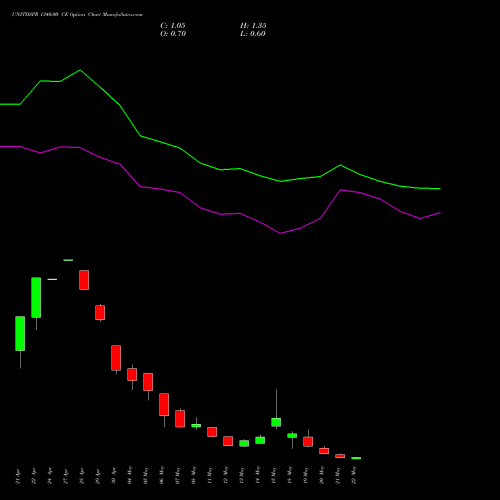Click the '11 May' date axis label
Image resolution: width=500 pixels, height=500 pixels.
click(210, 475)
